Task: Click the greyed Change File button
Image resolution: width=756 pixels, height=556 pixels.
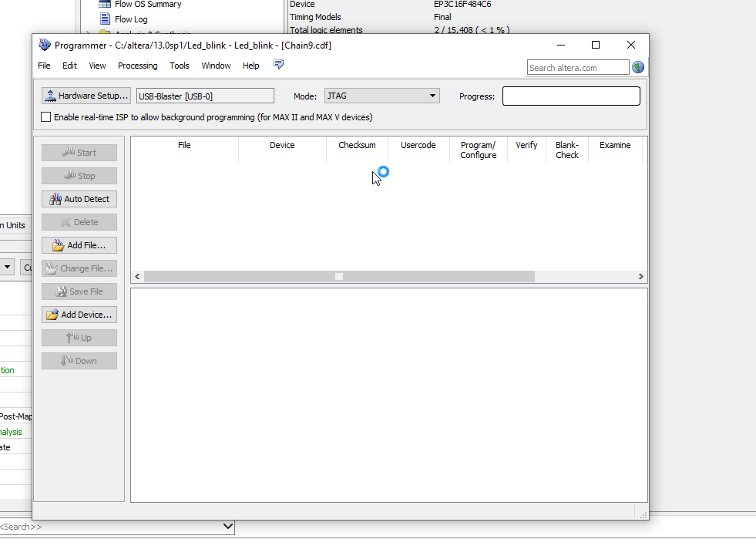Action: click(x=79, y=268)
